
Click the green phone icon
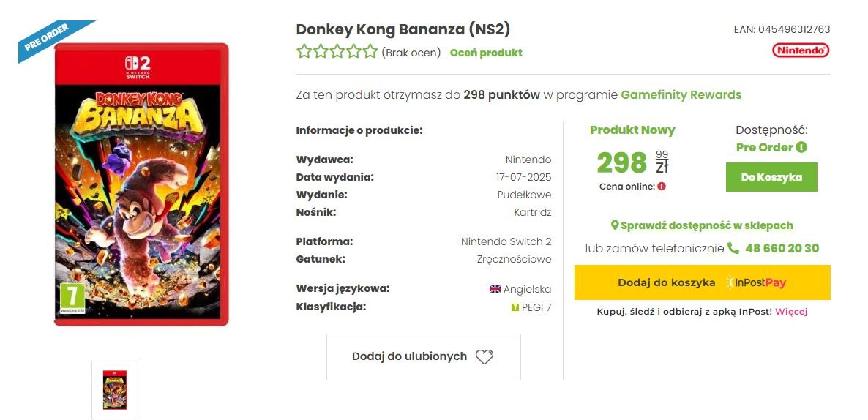click(733, 248)
